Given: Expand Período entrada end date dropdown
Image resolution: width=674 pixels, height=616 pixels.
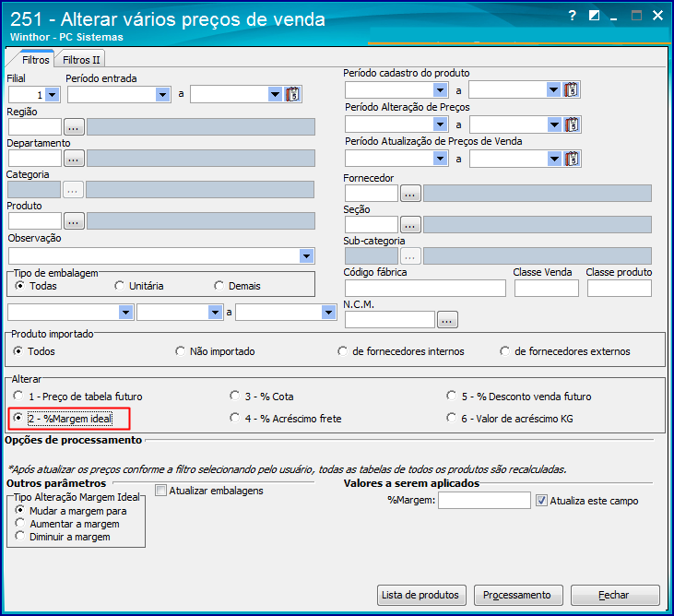Looking at the screenshot, I should click(275, 95).
